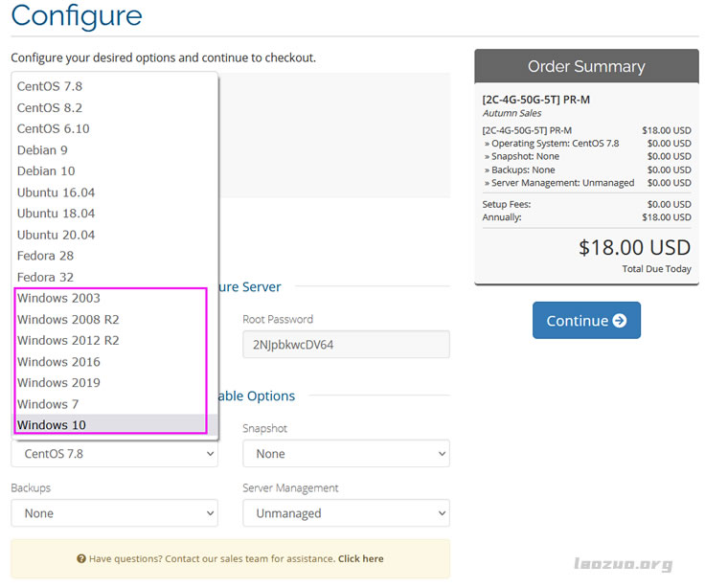The image size is (705, 588).
Task: Pick Windows 2008 R2 from the list
Action: [68, 319]
